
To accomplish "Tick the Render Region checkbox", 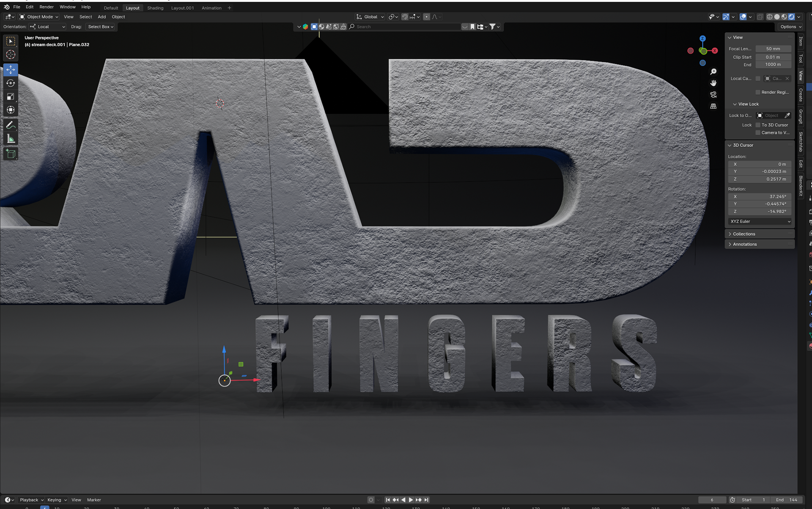I will (x=758, y=92).
